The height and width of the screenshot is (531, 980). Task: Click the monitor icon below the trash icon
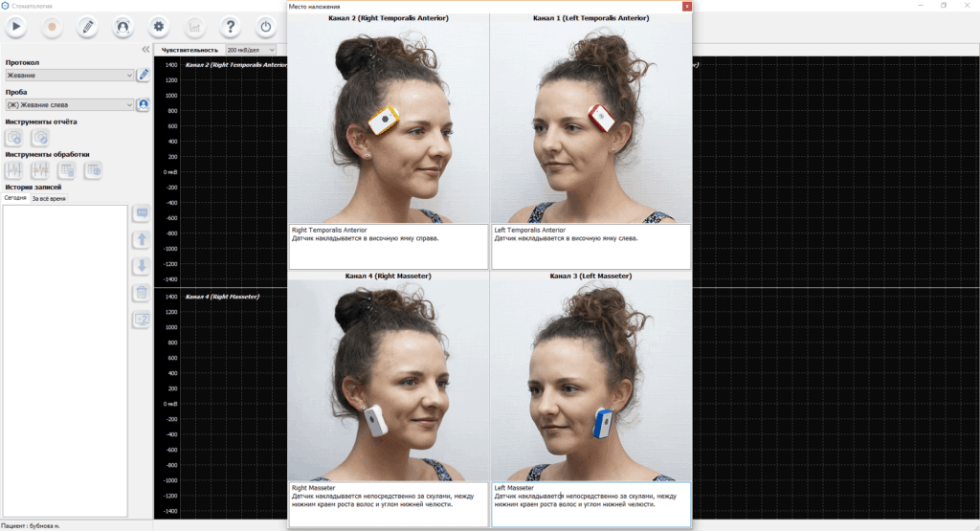(142, 320)
